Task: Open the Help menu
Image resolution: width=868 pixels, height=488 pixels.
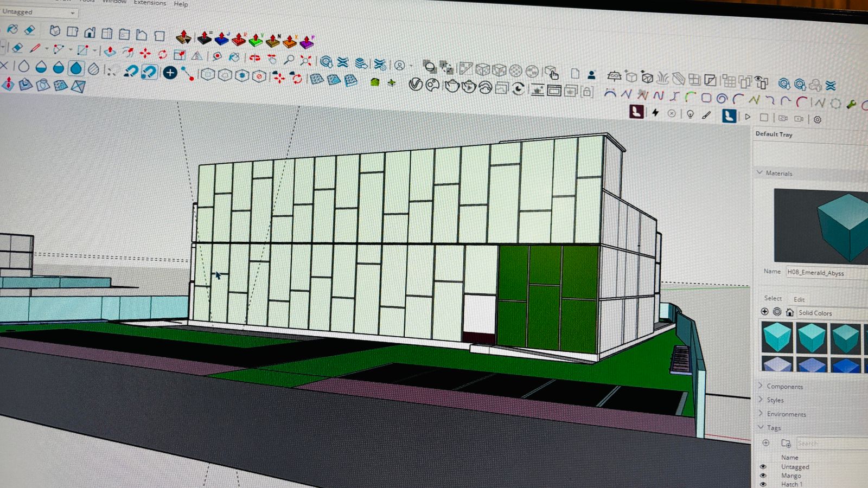Action: [181, 4]
